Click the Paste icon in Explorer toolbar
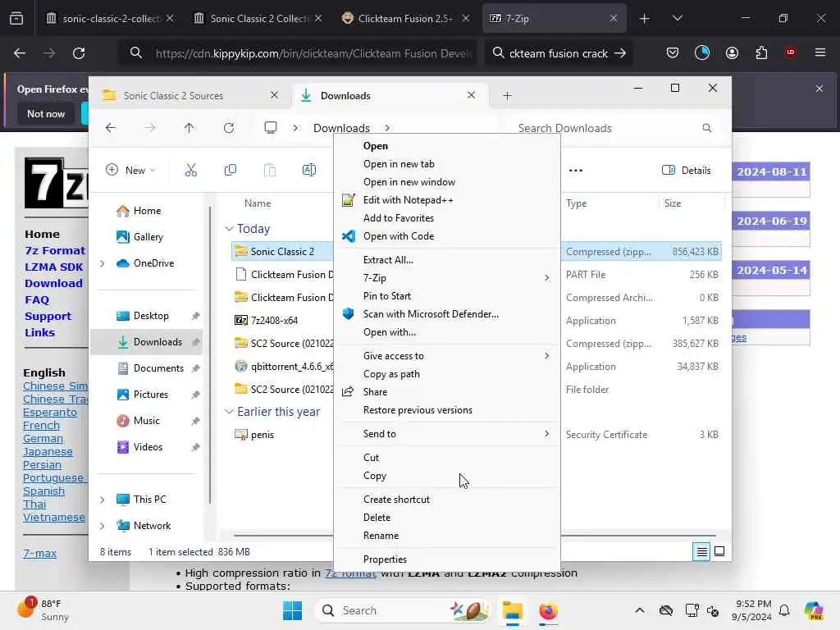Viewport: 840px width, 630px height. point(269,171)
